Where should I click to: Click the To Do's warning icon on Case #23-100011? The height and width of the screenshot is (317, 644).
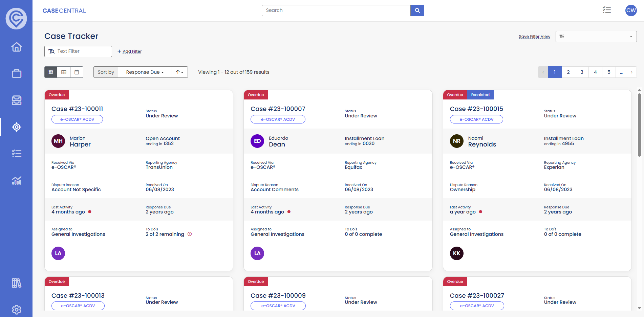pyautogui.click(x=190, y=234)
